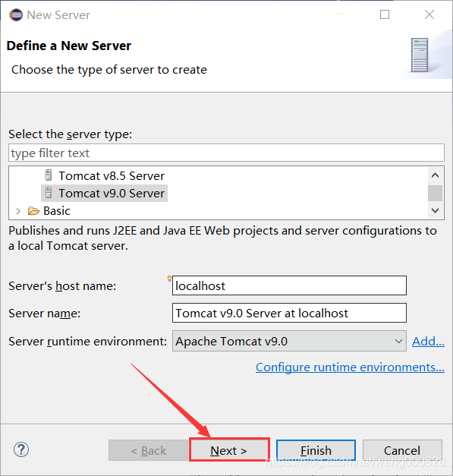Viewport: 453px width, 476px height.
Task: Click the server list scrollbar thumb
Action: [x=435, y=193]
